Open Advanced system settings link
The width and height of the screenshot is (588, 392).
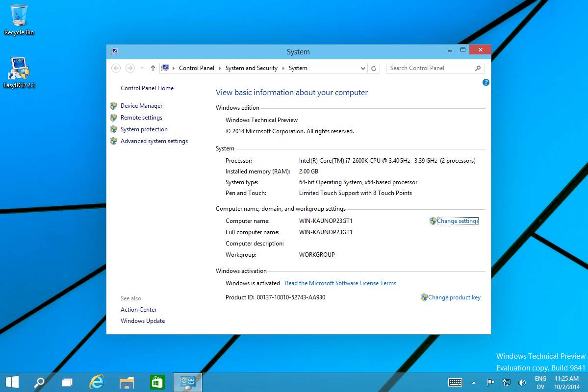[x=154, y=141]
